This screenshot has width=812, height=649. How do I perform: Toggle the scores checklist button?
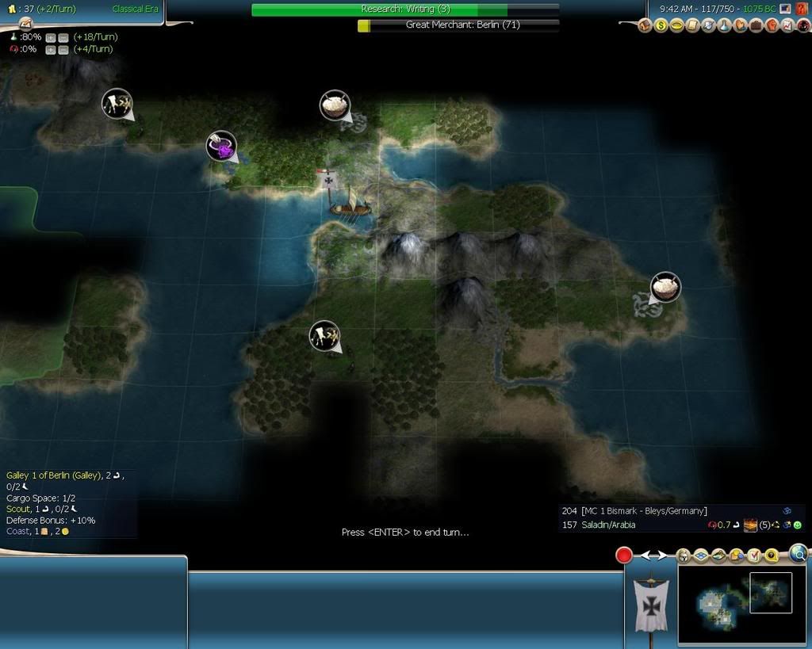[x=754, y=555]
